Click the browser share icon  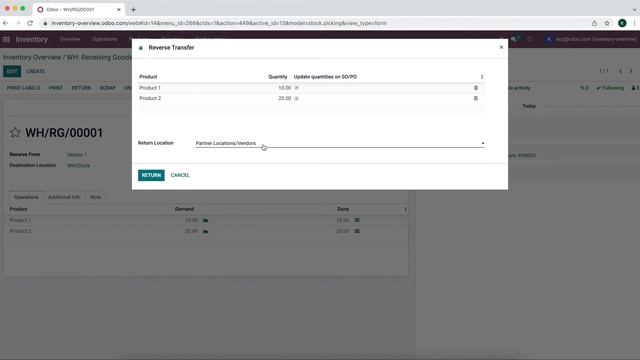tap(594, 23)
